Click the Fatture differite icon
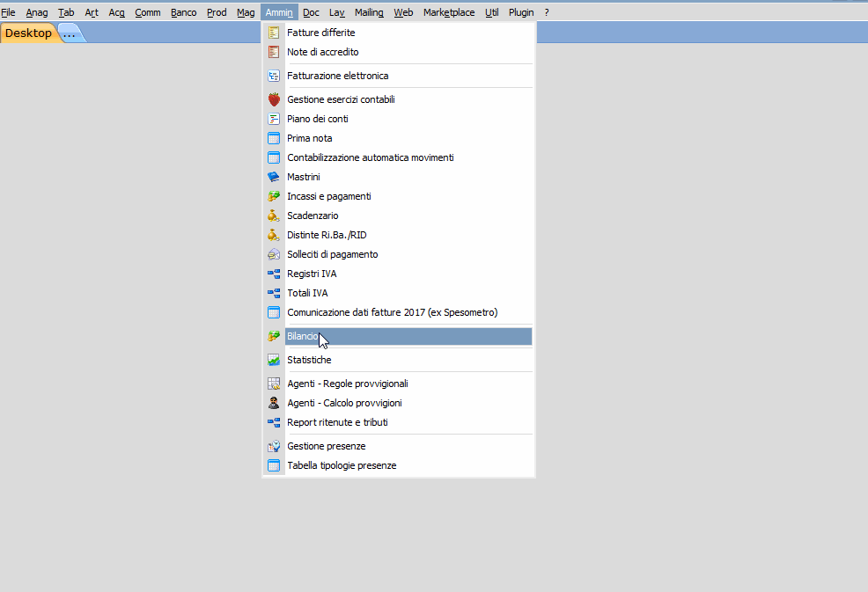The image size is (868, 592). 274,33
